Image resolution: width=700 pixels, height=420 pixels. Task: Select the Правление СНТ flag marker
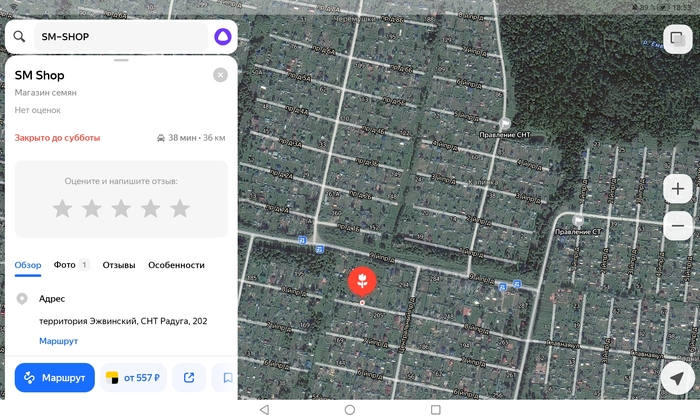click(x=505, y=123)
